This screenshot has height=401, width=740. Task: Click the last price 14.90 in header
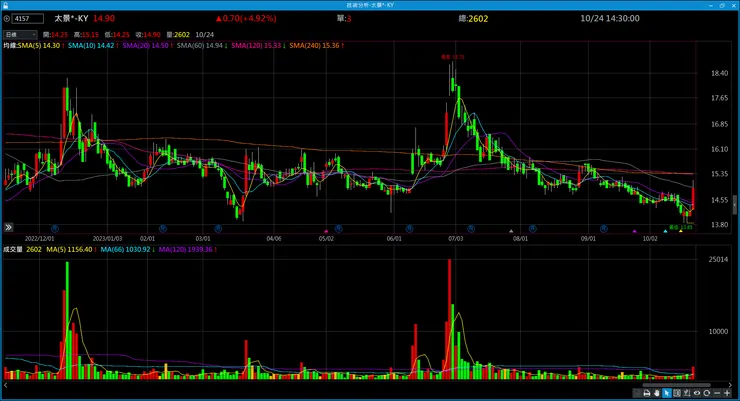pyautogui.click(x=104, y=18)
